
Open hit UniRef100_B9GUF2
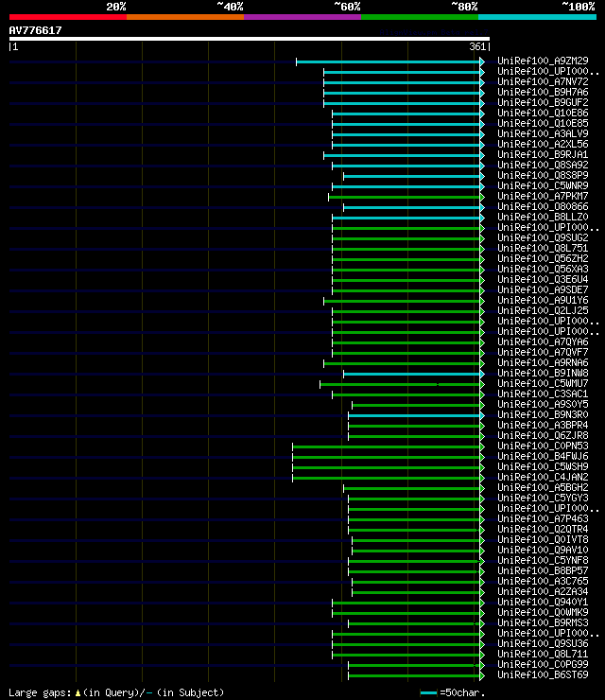coord(543,102)
